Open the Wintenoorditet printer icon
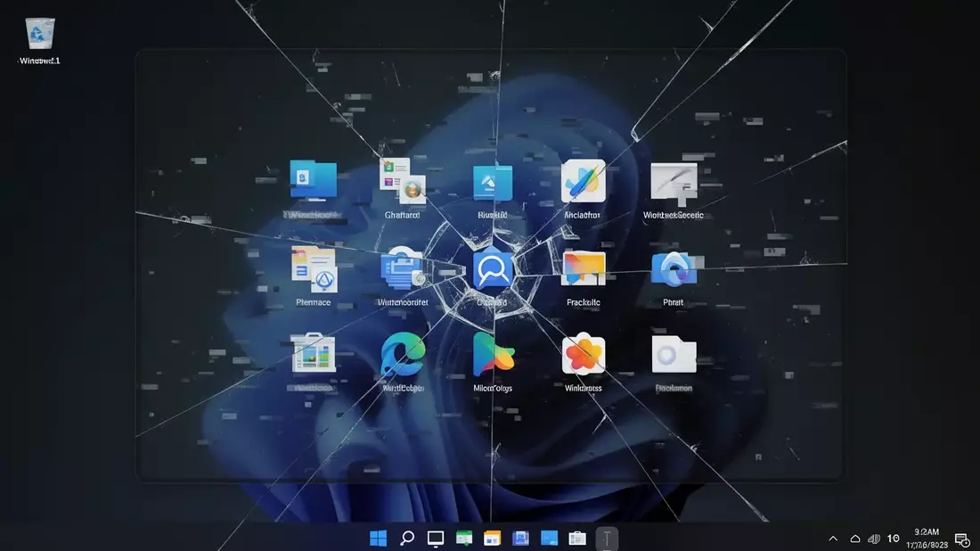 pos(403,269)
